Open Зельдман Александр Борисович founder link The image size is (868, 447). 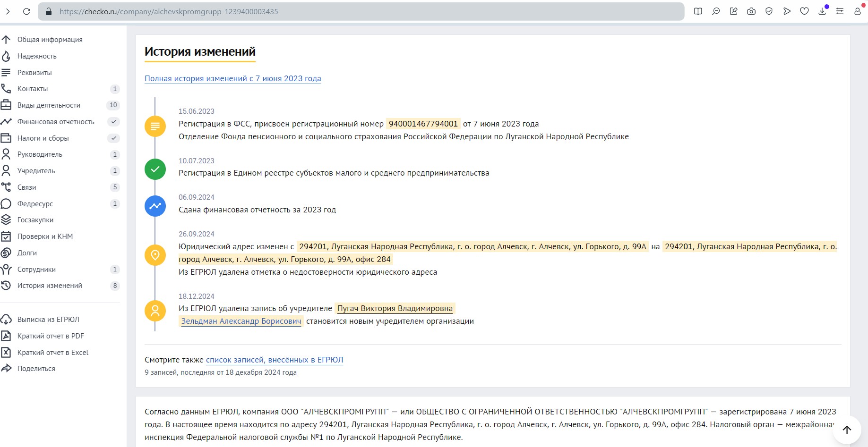click(241, 321)
